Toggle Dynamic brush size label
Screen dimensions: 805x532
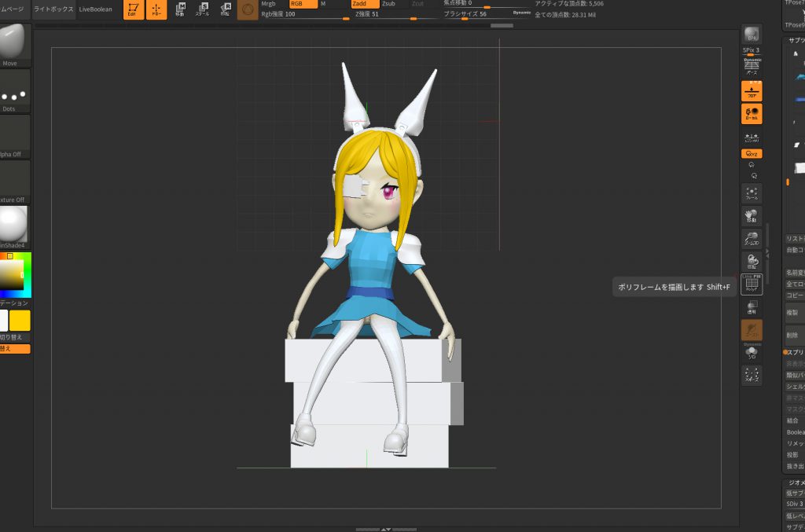(x=522, y=13)
